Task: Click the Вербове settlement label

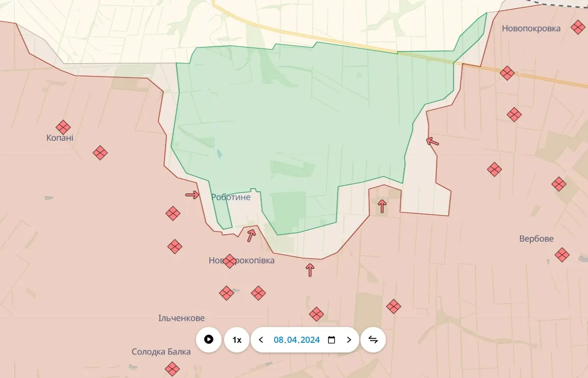Action: point(536,239)
